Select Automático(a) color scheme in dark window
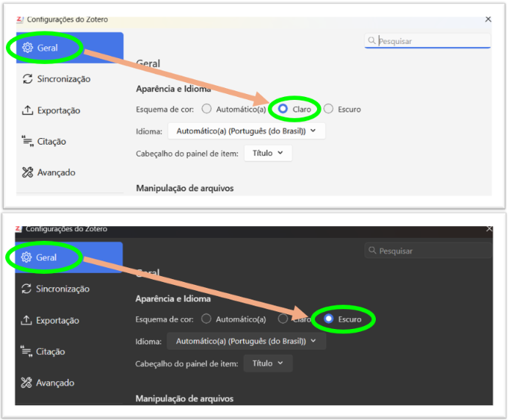This screenshot has height=420, width=508. [x=206, y=319]
